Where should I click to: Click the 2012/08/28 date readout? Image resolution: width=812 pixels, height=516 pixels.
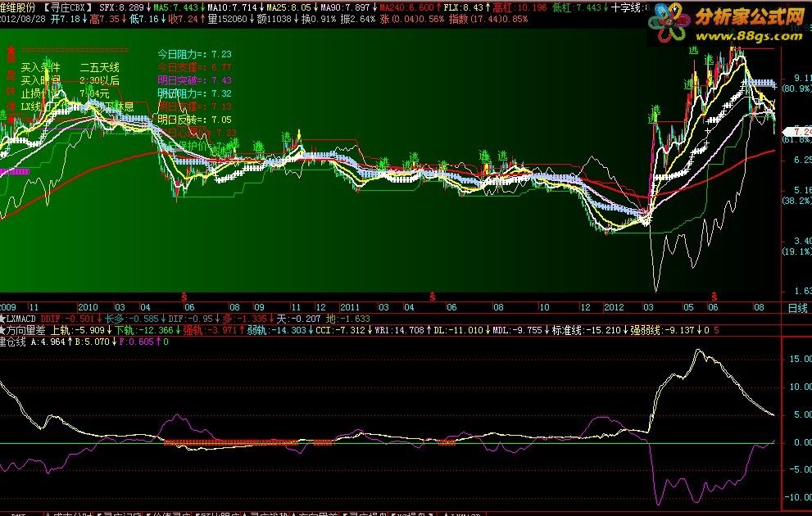(23, 19)
